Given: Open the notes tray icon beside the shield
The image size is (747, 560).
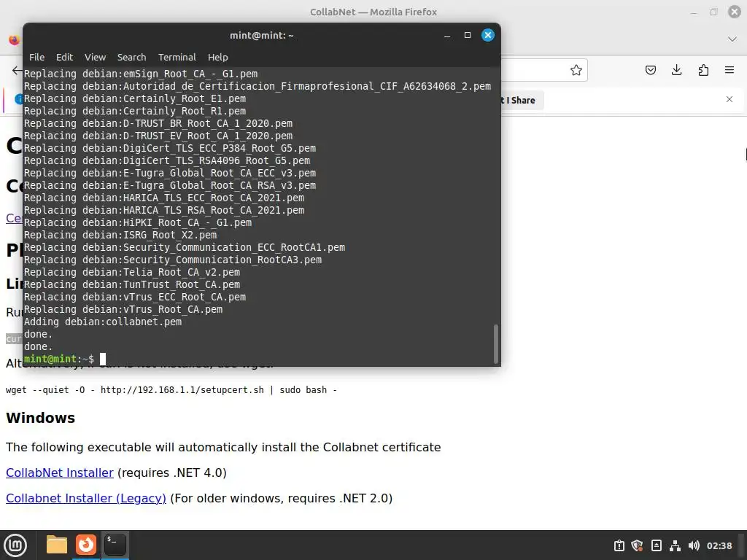Looking at the screenshot, I should 657,545.
